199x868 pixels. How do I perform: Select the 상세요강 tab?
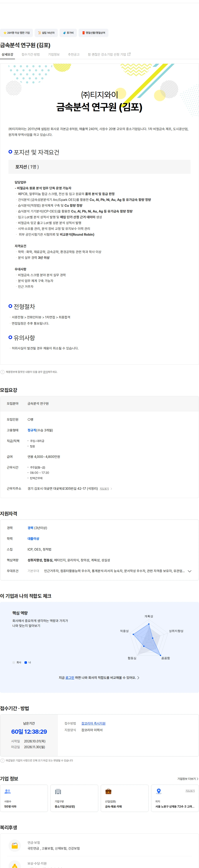7,55
